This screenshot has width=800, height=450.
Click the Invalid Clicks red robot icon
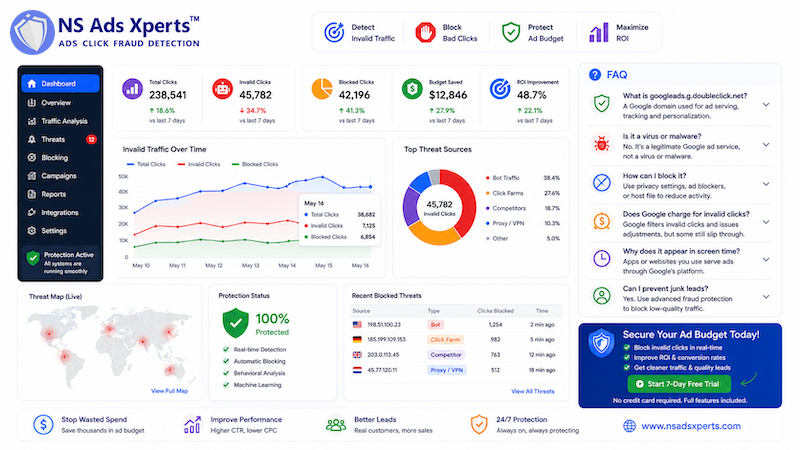coord(222,89)
